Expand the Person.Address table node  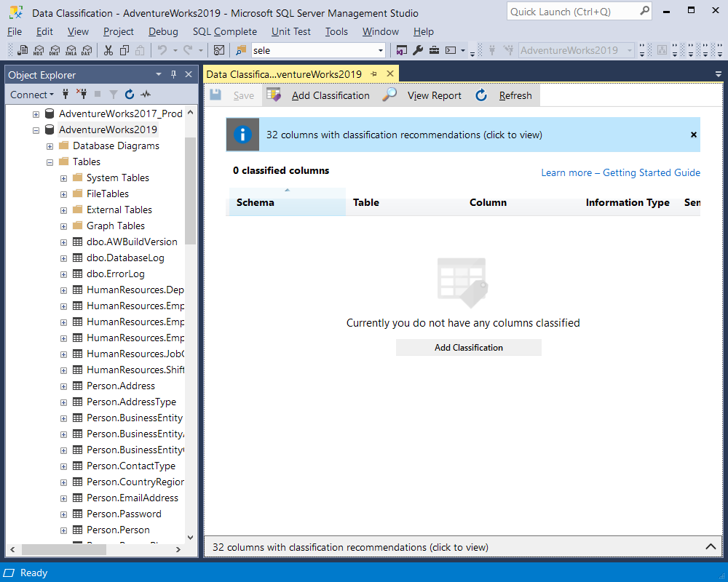[x=63, y=386]
